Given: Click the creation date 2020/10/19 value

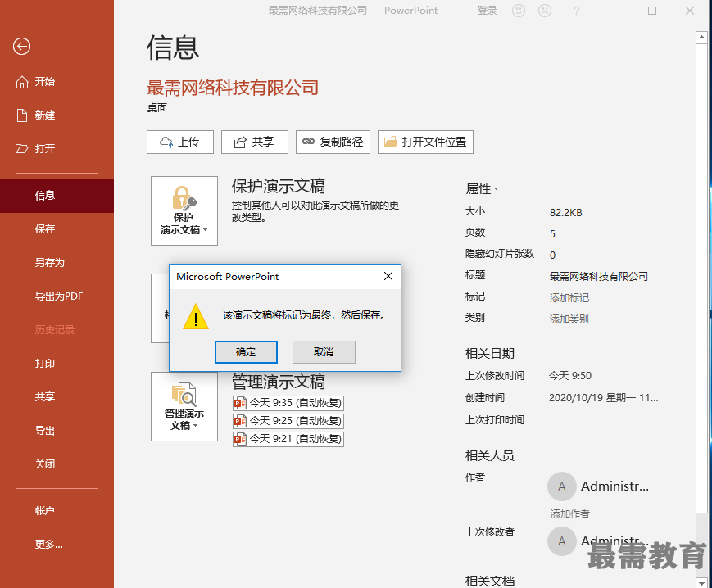Looking at the screenshot, I should point(604,398).
